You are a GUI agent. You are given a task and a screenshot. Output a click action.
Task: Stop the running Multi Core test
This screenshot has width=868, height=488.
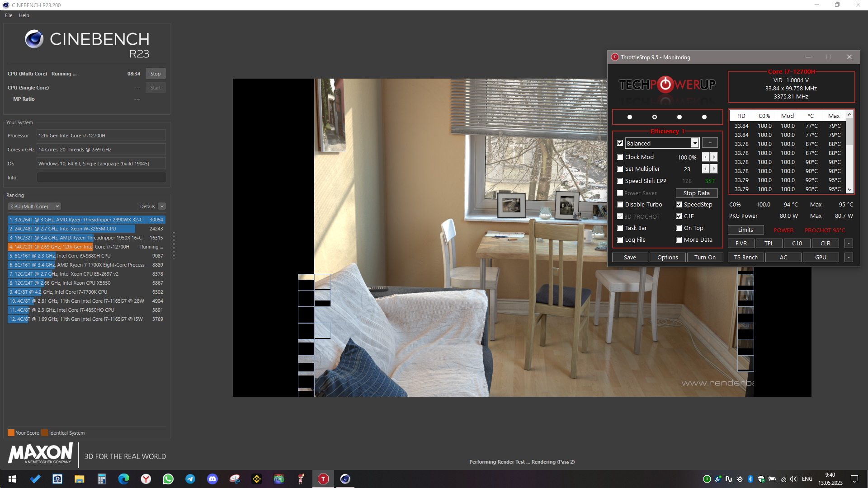[x=156, y=74]
